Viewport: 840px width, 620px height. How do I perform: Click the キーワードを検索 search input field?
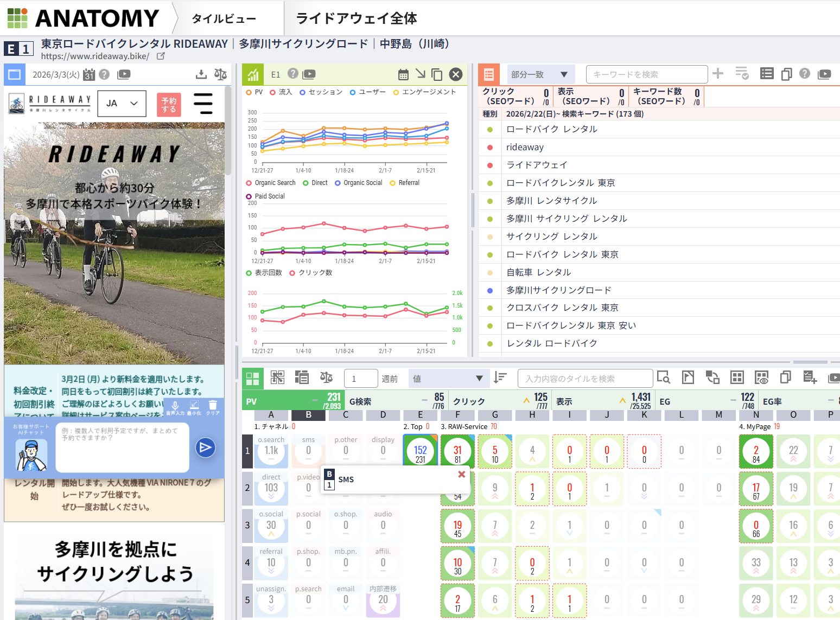pos(647,74)
